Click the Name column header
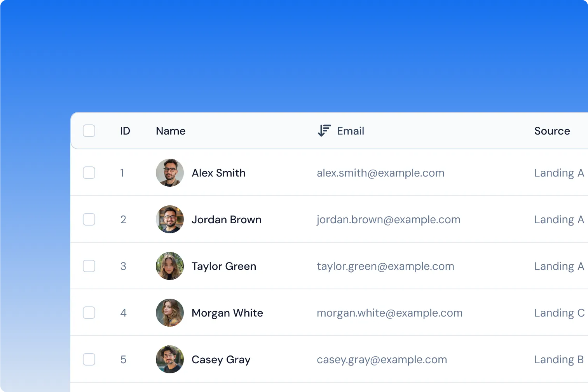Viewport: 588px width, 392px height. pos(171,131)
